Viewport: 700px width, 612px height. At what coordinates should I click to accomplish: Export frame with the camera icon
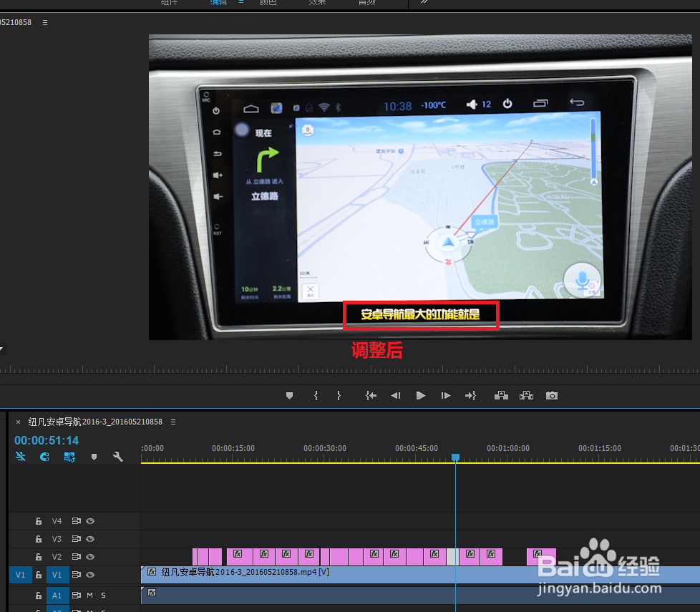click(x=552, y=396)
